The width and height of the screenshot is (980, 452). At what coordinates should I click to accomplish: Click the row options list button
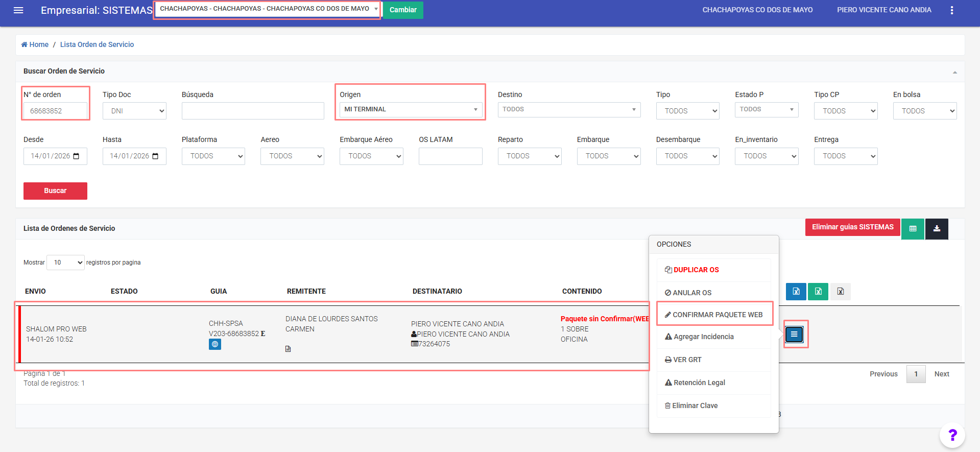point(794,334)
